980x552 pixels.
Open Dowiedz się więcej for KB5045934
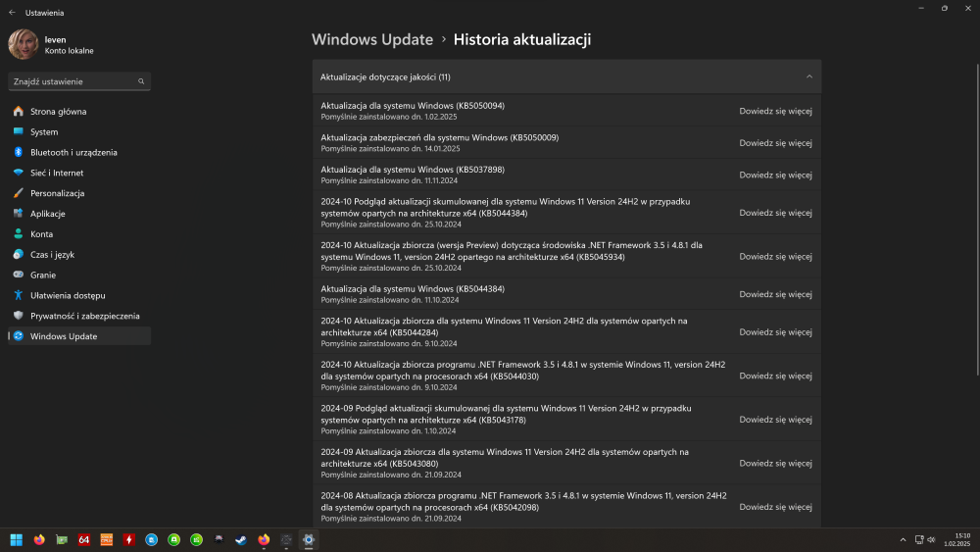click(x=775, y=256)
